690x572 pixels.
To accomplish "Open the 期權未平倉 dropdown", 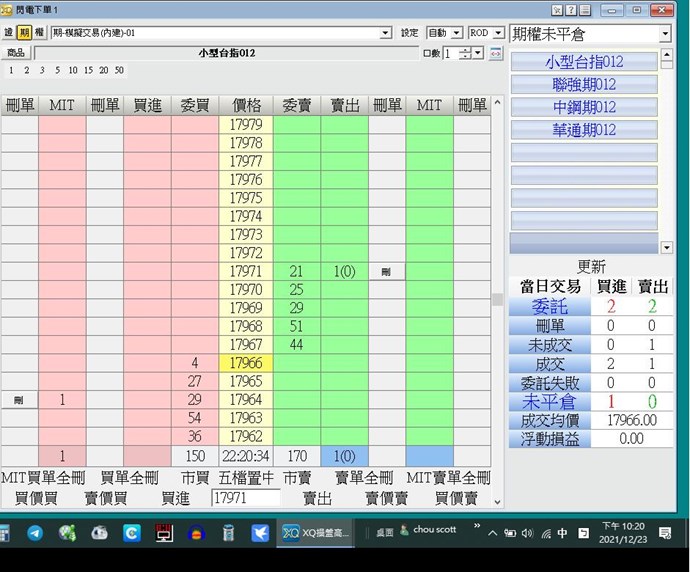I will 665,34.
